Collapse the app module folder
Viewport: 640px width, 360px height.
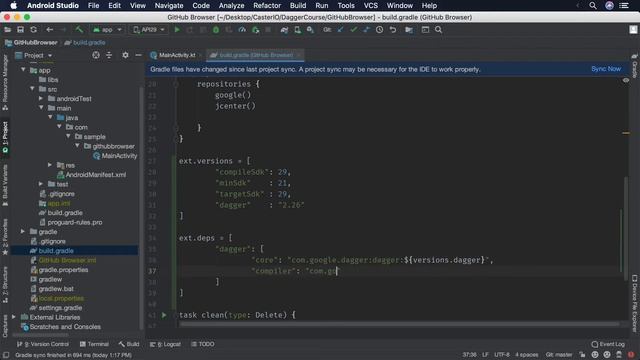click(23, 70)
